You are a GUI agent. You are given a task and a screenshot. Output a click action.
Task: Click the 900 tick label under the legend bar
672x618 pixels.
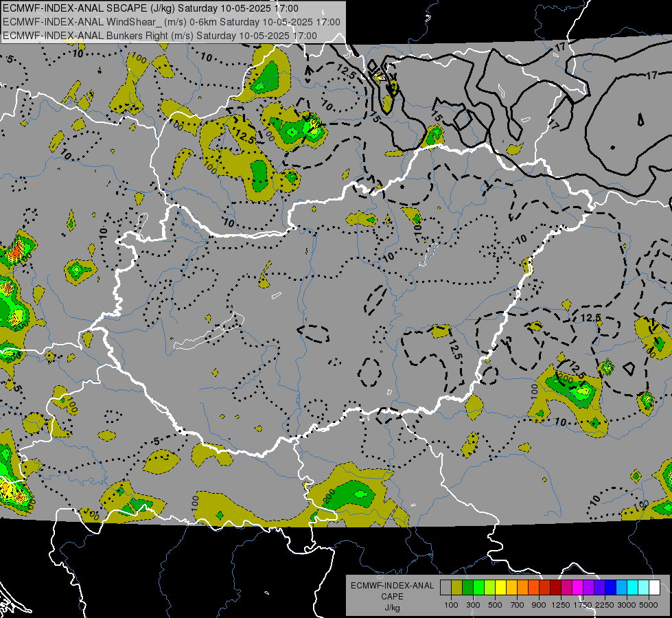click(539, 605)
